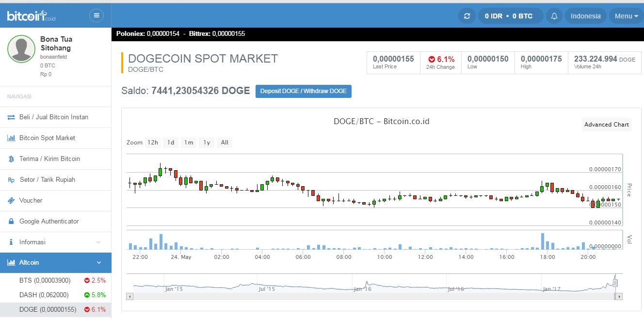
Task: Open the Voucher menu item
Action: click(x=56, y=201)
